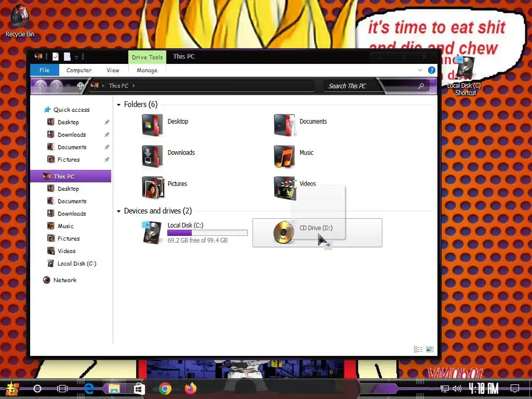Collapse the Devices and drives (2) group
Image resolution: width=532 pixels, height=399 pixels.
click(x=119, y=211)
